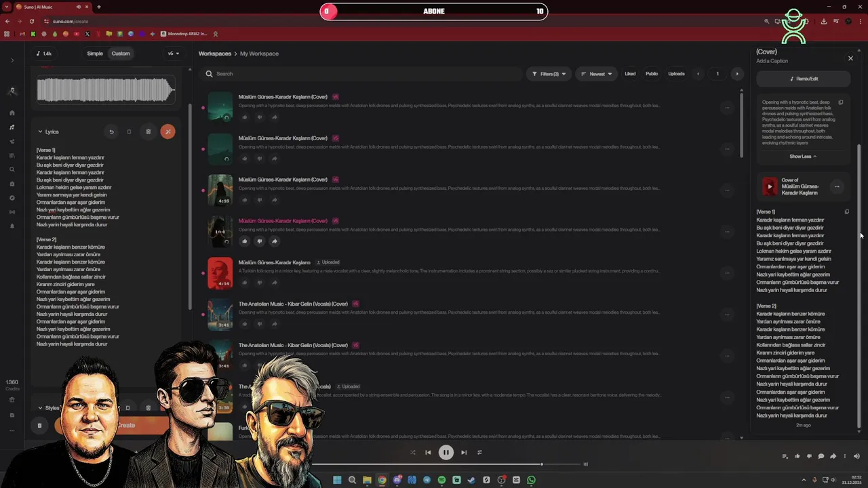Image resolution: width=868 pixels, height=488 pixels.
Task: Open the Filters (3) dropdown
Action: click(x=549, y=74)
